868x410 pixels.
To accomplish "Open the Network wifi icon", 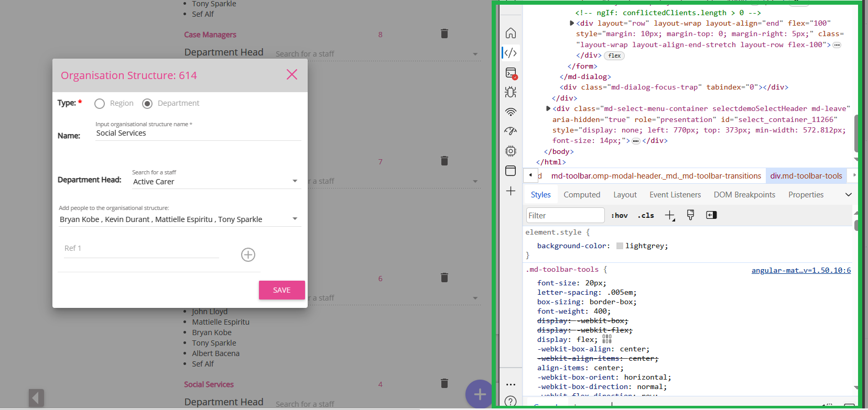I will click(511, 112).
